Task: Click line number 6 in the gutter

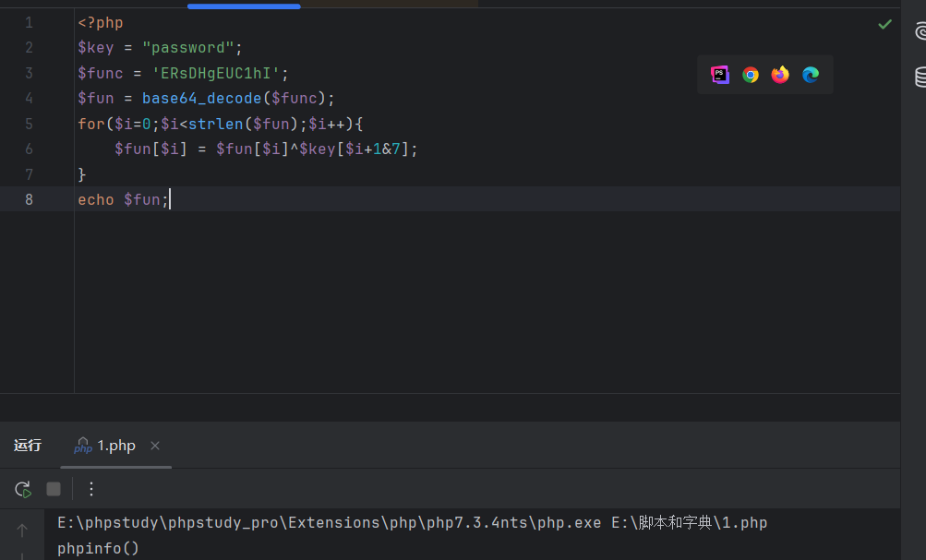Action: click(30, 149)
